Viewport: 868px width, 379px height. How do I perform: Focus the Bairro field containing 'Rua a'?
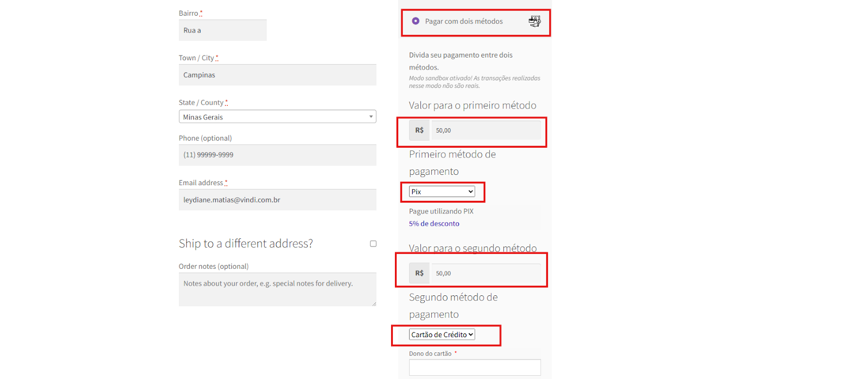pos(222,30)
